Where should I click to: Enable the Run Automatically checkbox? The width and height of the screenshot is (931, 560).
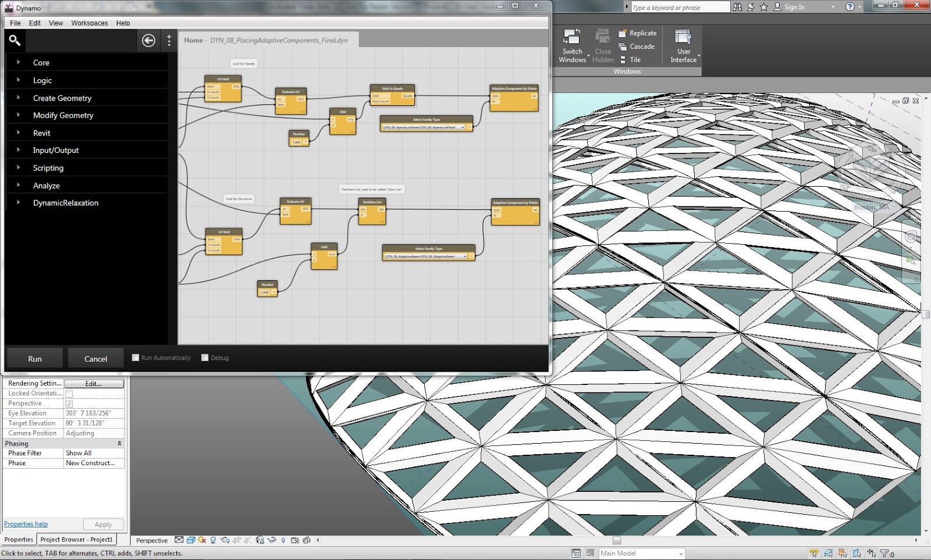pyautogui.click(x=135, y=357)
